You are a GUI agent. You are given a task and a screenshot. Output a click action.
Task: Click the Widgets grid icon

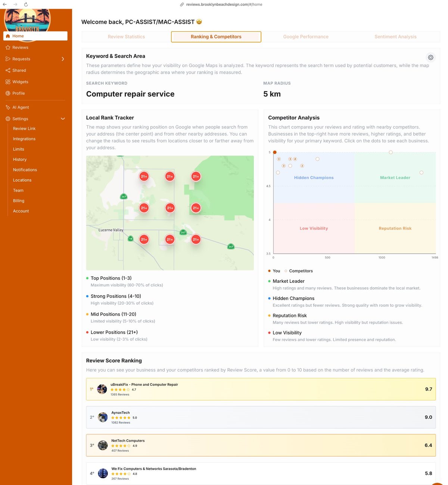click(8, 82)
